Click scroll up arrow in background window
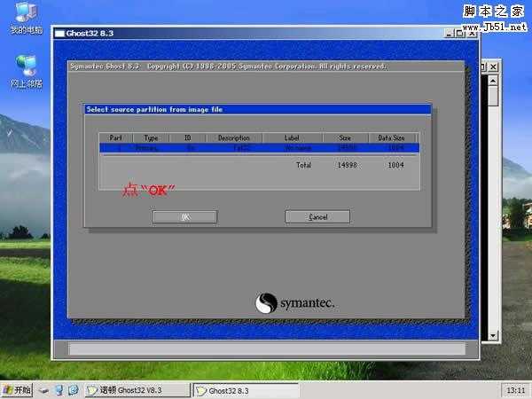The image size is (532, 399). point(493,81)
